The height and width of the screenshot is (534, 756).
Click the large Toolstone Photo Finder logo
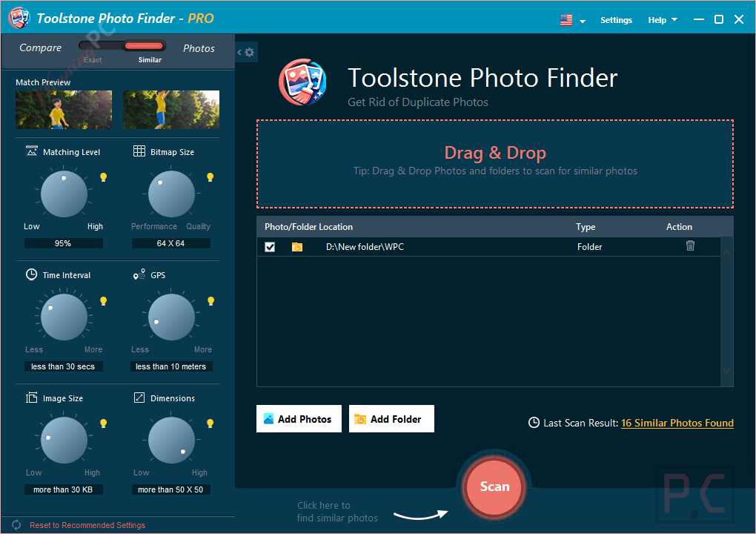[303, 82]
